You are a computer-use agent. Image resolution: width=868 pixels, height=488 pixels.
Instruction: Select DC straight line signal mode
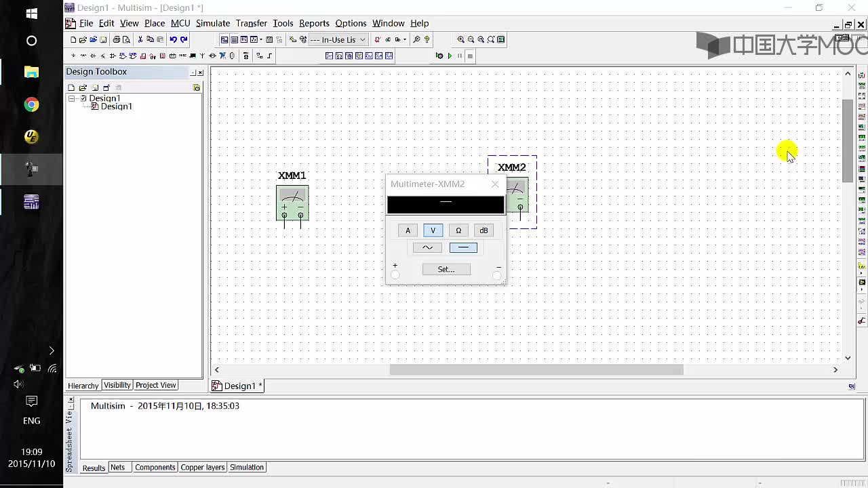pyautogui.click(x=463, y=247)
